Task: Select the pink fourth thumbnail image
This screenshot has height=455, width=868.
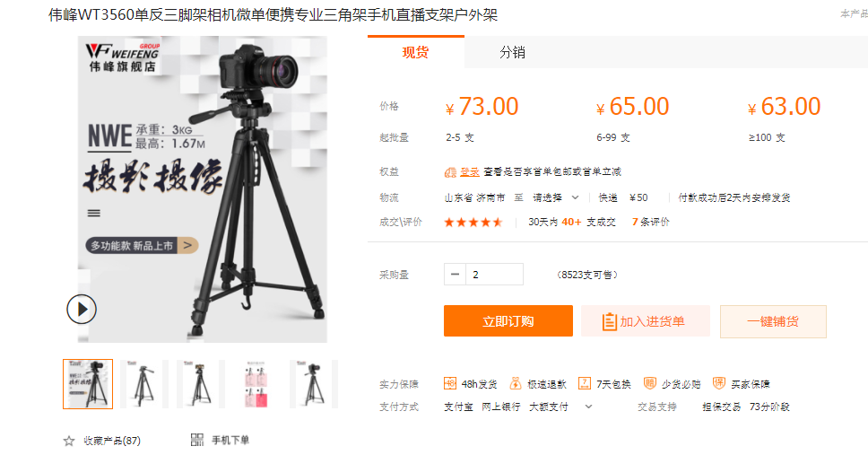Action: pos(257,384)
